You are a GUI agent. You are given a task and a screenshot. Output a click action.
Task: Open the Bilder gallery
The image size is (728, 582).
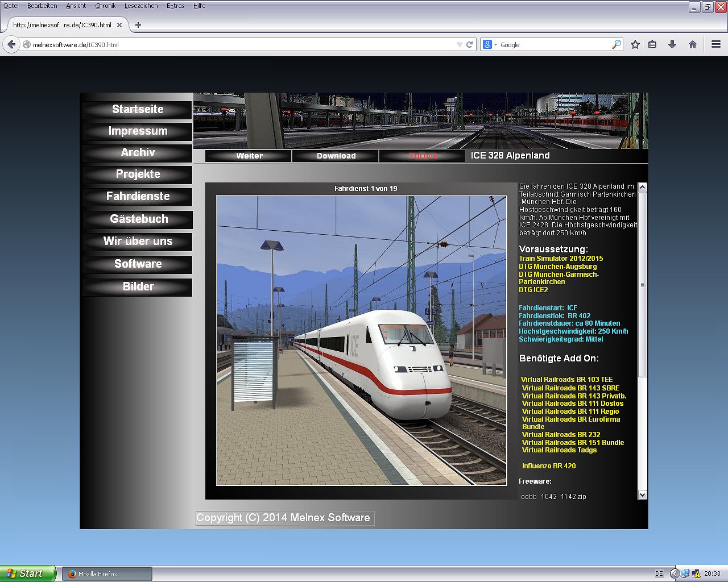[138, 287]
